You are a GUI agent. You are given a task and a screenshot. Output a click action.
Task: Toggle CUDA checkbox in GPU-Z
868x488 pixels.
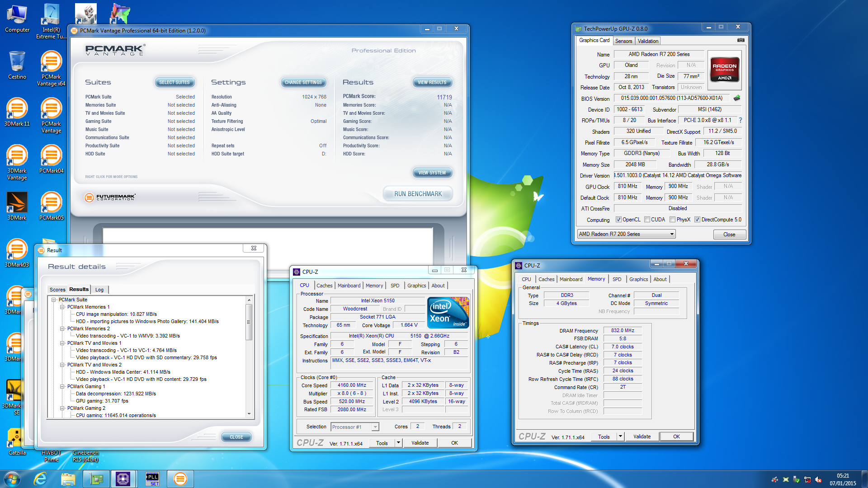(x=647, y=220)
